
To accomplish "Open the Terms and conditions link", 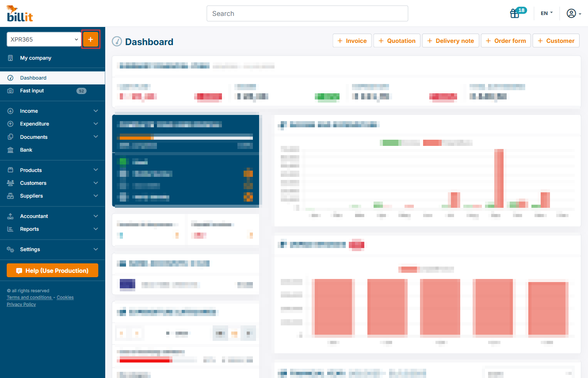I will click(29, 298).
